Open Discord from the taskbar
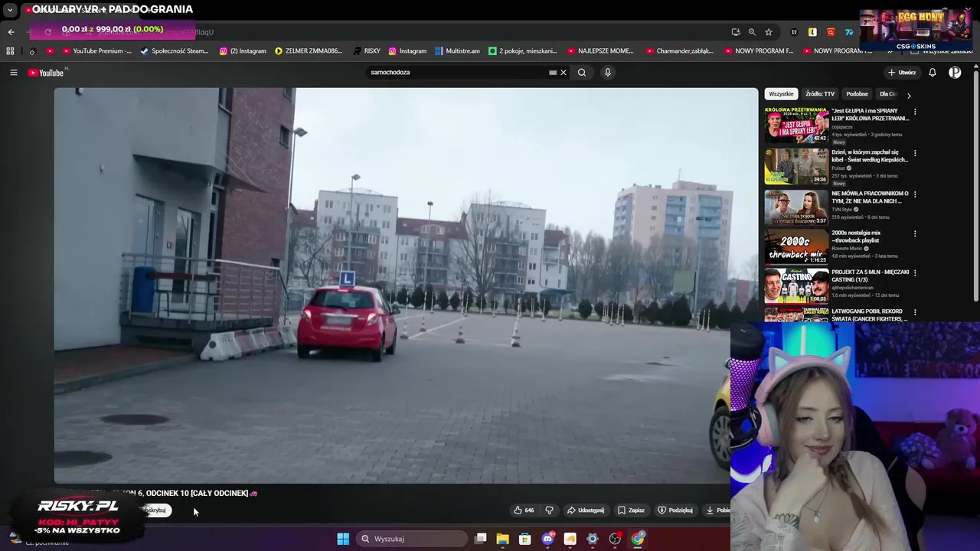 [x=547, y=539]
